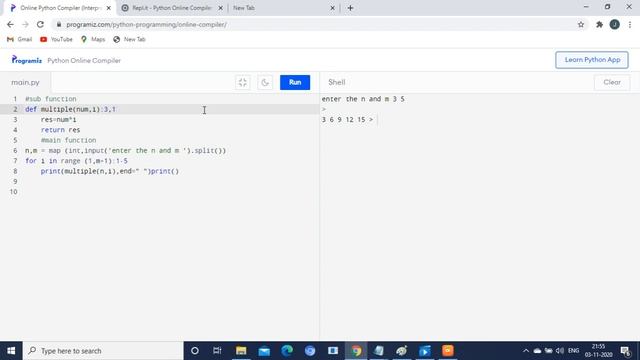Open the Chrome profile avatar
640x360 pixels.
click(x=615, y=24)
